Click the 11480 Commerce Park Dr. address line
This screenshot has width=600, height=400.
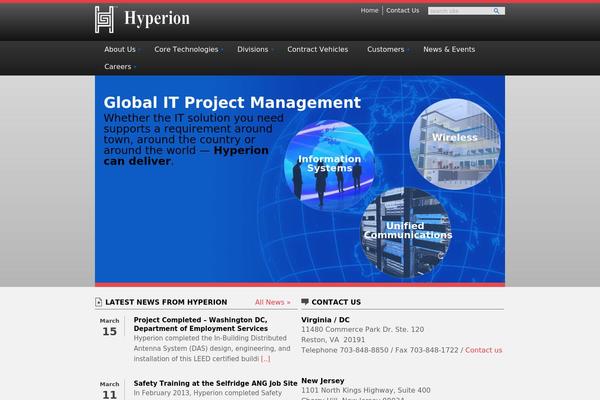(x=362, y=330)
